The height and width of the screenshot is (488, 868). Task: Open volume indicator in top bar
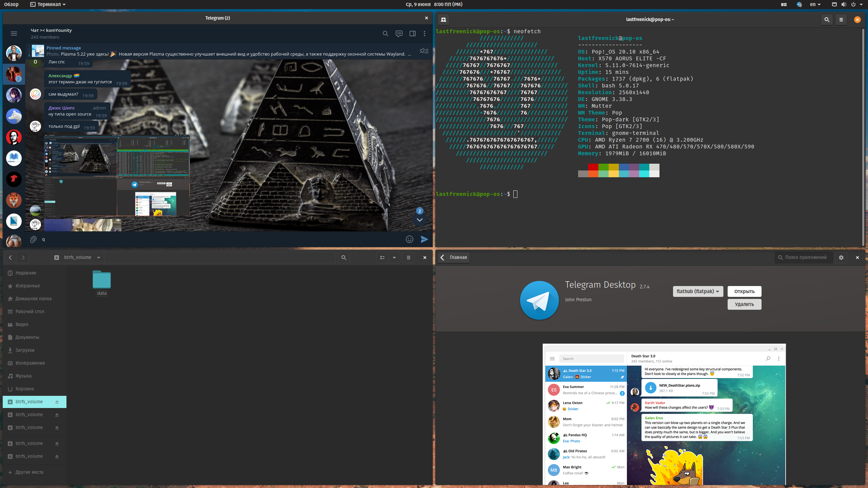pos(844,4)
